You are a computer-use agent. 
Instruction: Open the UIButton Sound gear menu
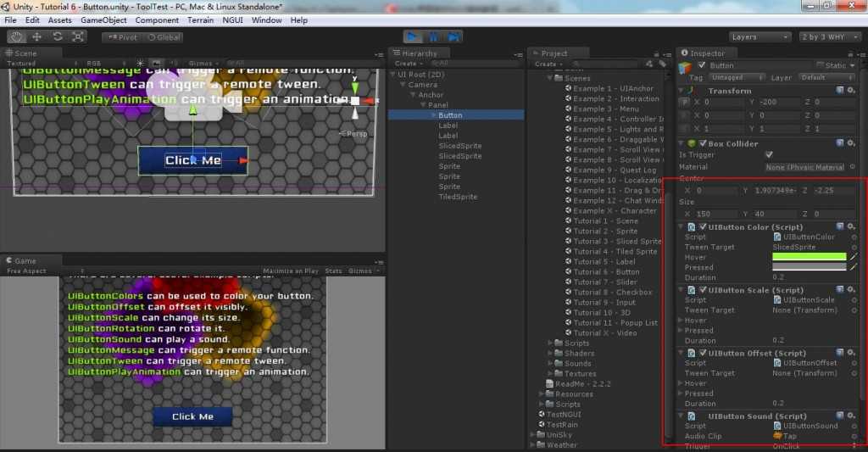851,416
